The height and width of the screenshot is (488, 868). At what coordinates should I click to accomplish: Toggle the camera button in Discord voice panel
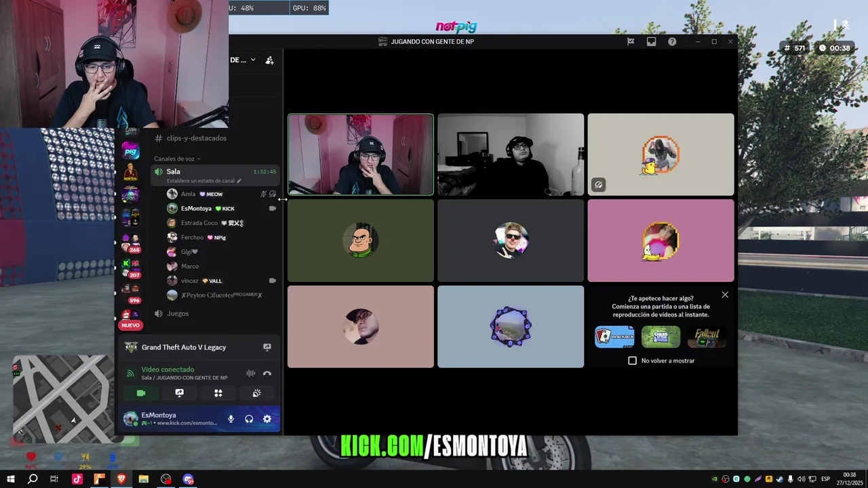(x=141, y=393)
